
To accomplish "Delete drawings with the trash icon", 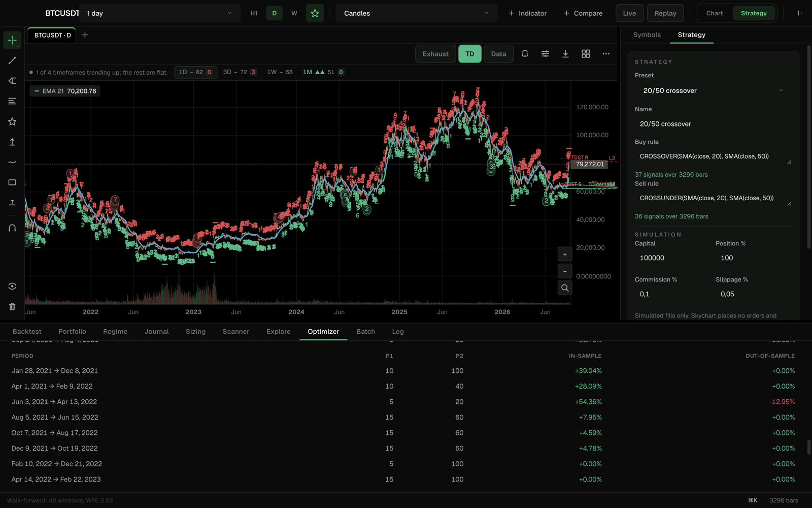I will coord(12,306).
